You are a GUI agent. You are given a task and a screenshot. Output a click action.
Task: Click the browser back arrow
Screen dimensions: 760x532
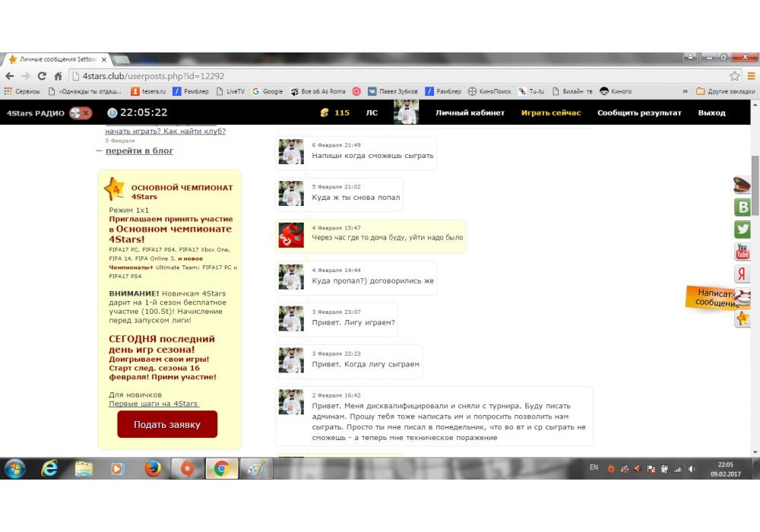tap(10, 76)
